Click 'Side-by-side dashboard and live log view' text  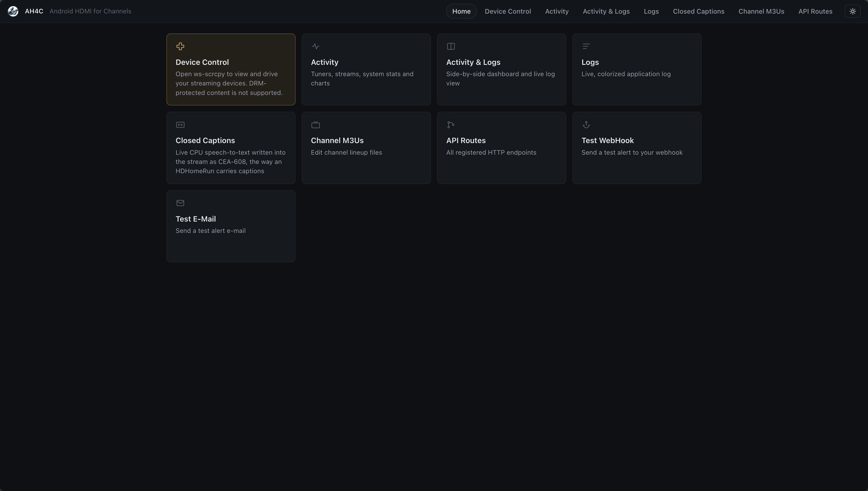point(500,78)
